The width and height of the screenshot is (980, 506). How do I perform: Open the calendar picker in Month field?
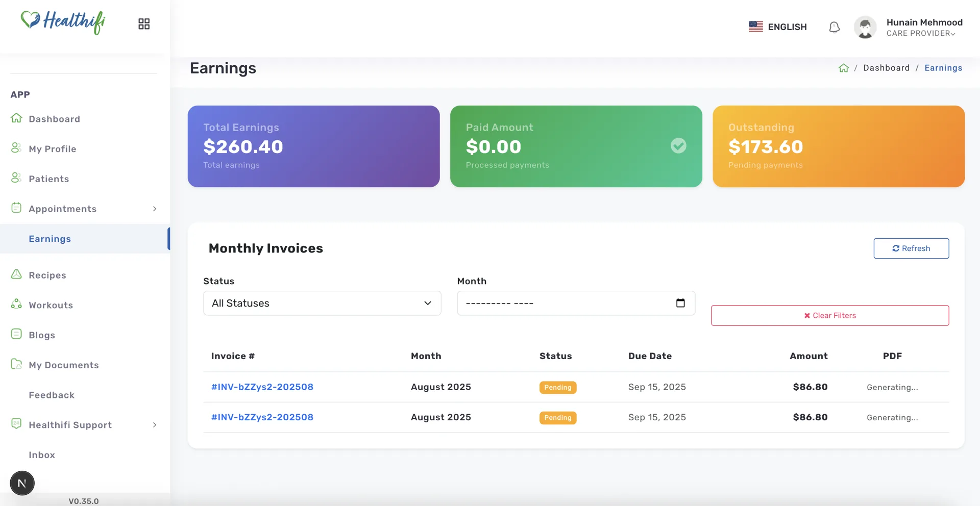[680, 303]
